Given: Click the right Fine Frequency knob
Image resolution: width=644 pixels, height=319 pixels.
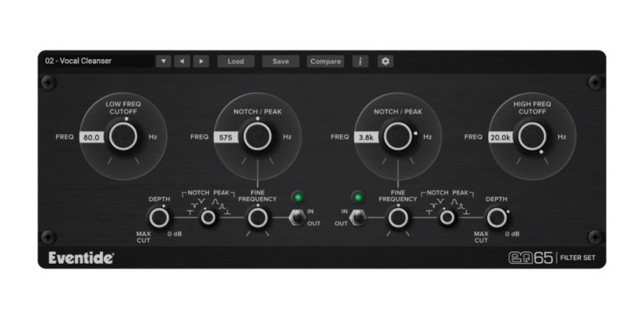Looking at the screenshot, I should (x=398, y=218).
